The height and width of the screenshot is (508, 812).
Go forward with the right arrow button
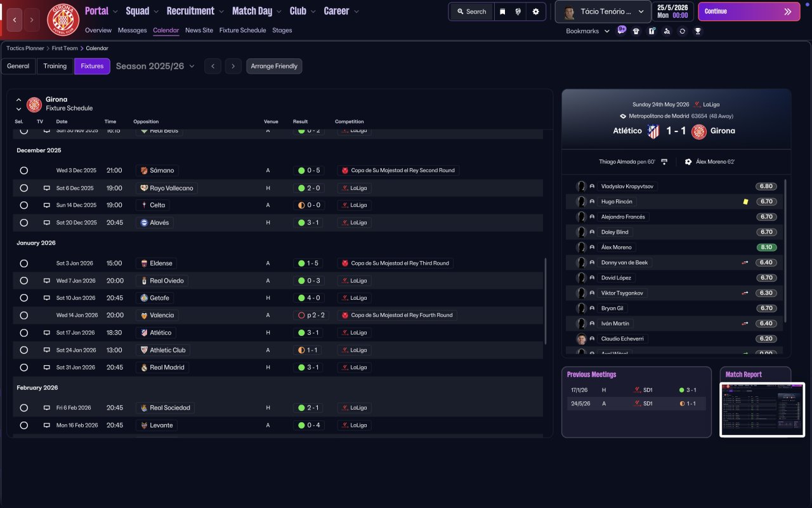tap(32, 20)
